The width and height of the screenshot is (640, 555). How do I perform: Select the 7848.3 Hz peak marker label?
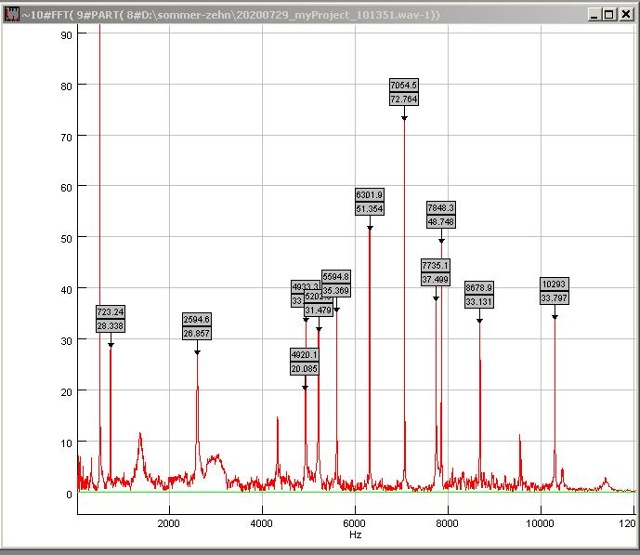point(441,215)
